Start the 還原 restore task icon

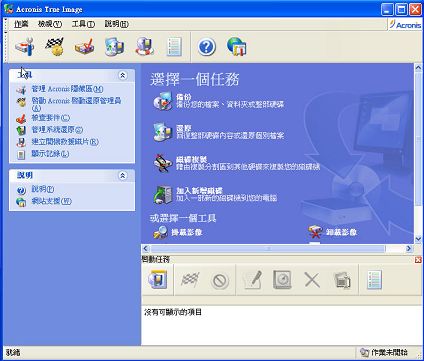tap(162, 132)
